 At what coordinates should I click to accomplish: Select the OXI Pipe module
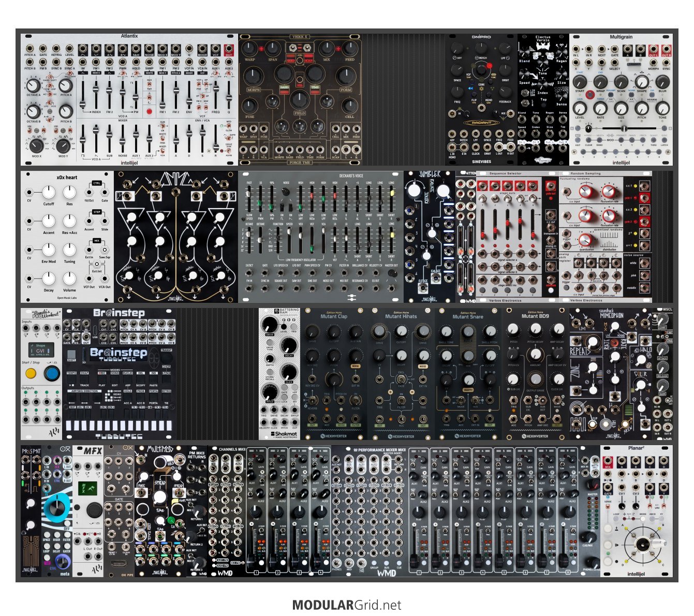119,511
